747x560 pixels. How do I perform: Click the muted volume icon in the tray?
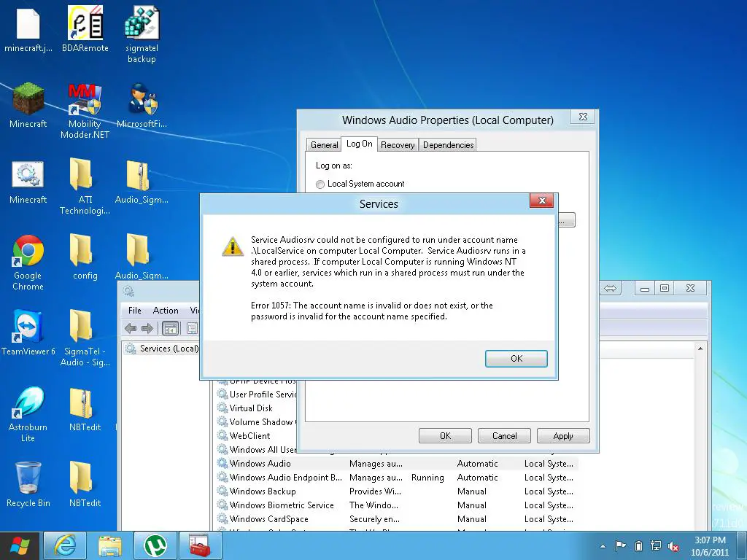point(673,546)
